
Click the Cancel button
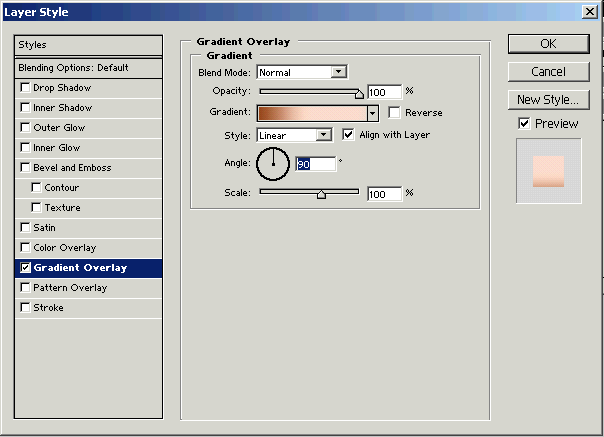point(549,72)
